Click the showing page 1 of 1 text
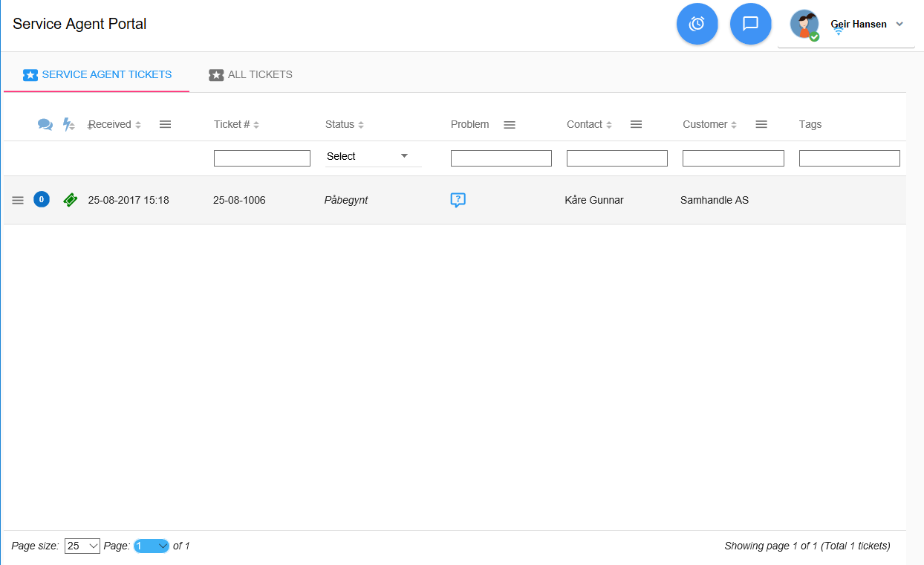 (807, 546)
